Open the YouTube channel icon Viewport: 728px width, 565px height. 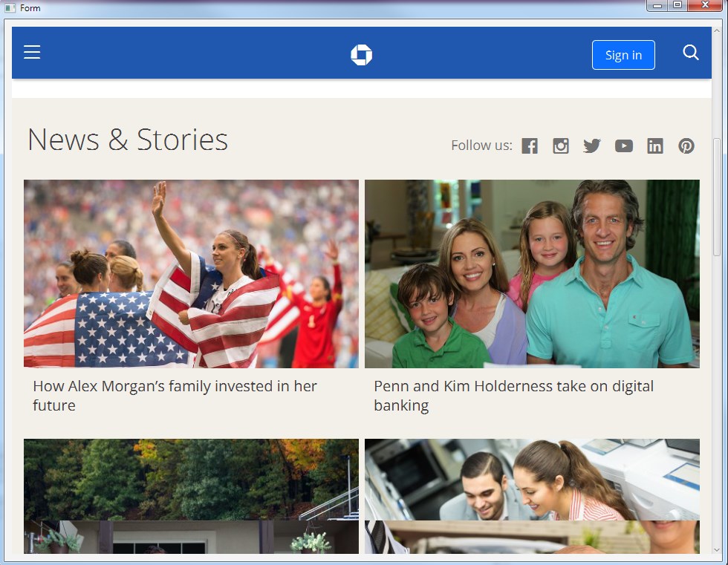pos(623,146)
